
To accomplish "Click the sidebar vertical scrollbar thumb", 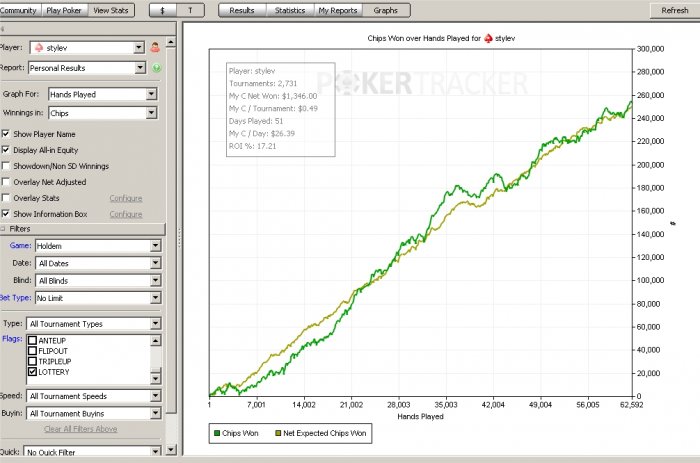I will tap(171, 230).
